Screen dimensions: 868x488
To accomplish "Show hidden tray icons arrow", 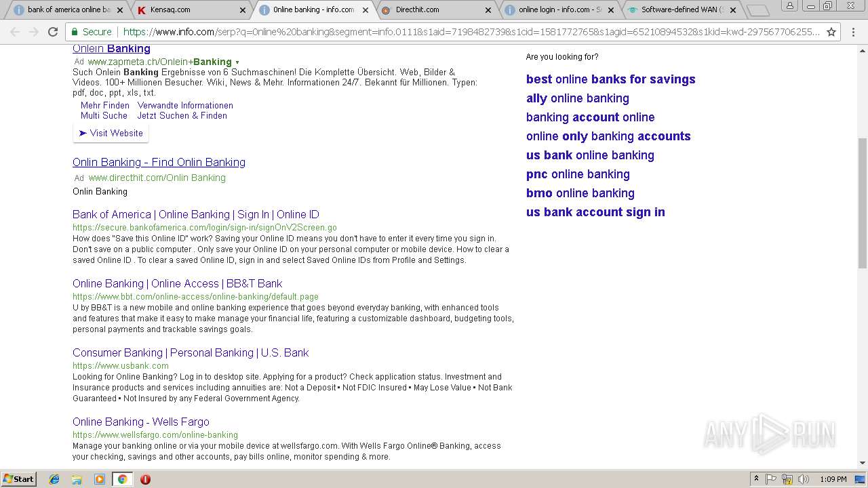I will pyautogui.click(x=756, y=479).
